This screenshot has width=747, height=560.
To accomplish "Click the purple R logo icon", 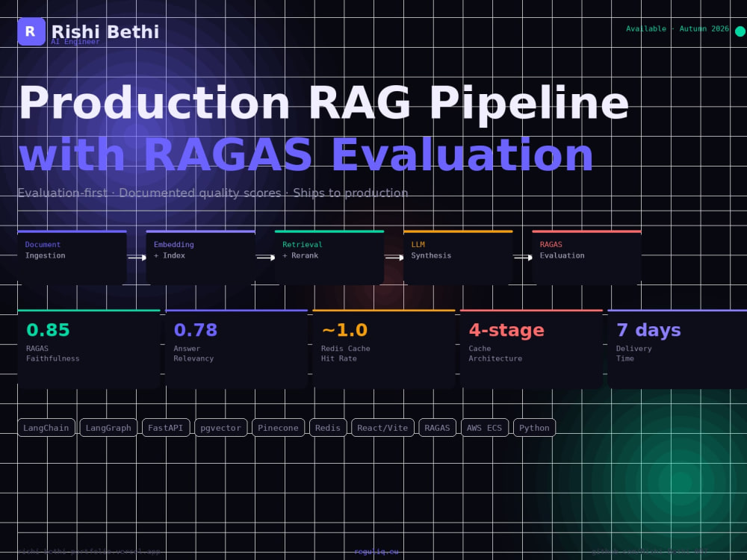I will click(31, 31).
